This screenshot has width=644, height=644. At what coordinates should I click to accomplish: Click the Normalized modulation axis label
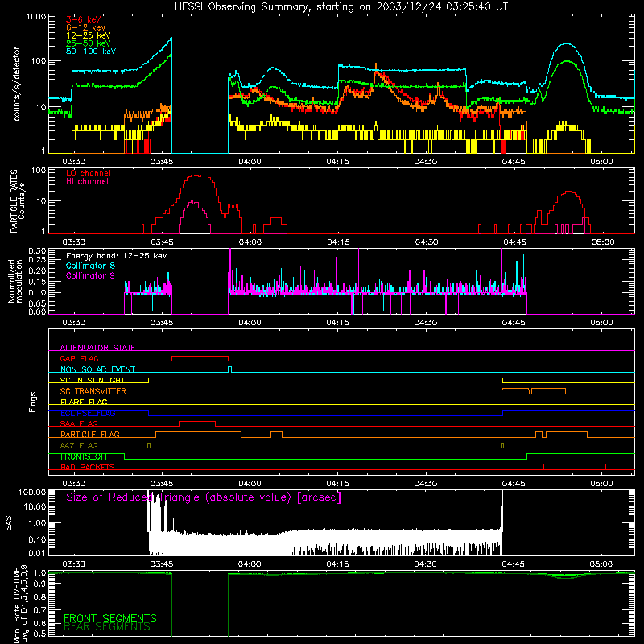tap(14, 281)
